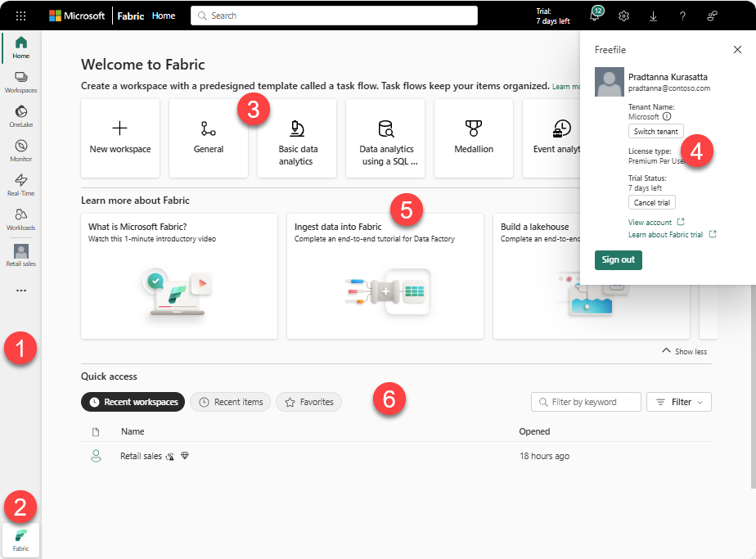
Task: Click the notifications bell icon
Action: (594, 16)
